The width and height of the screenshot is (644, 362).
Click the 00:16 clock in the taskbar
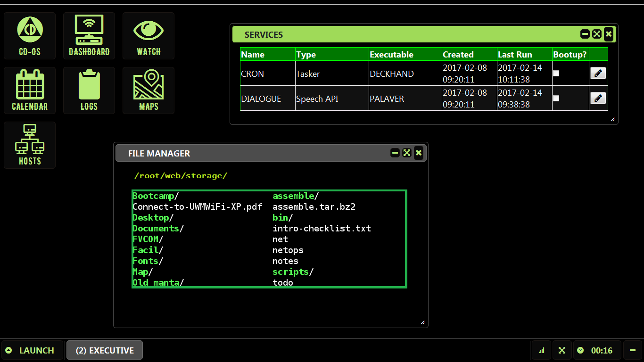point(596,350)
